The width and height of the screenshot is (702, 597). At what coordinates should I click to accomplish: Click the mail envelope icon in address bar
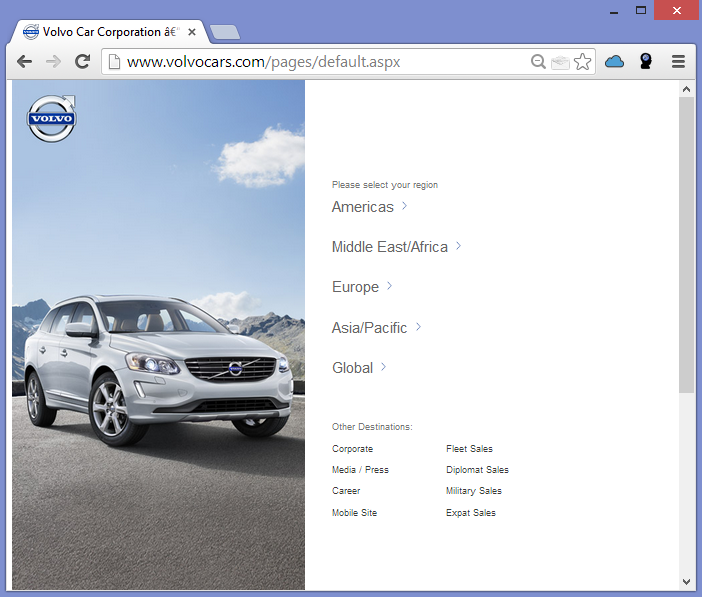pos(560,62)
